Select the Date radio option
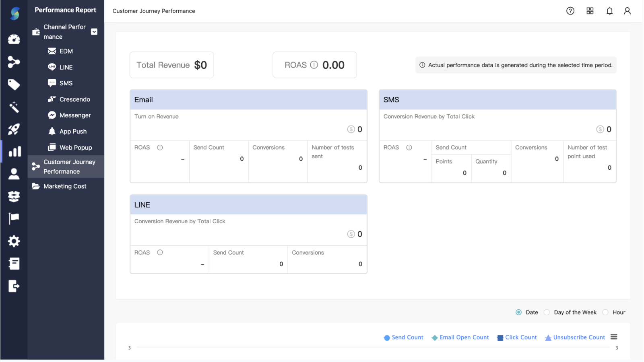 518,312
